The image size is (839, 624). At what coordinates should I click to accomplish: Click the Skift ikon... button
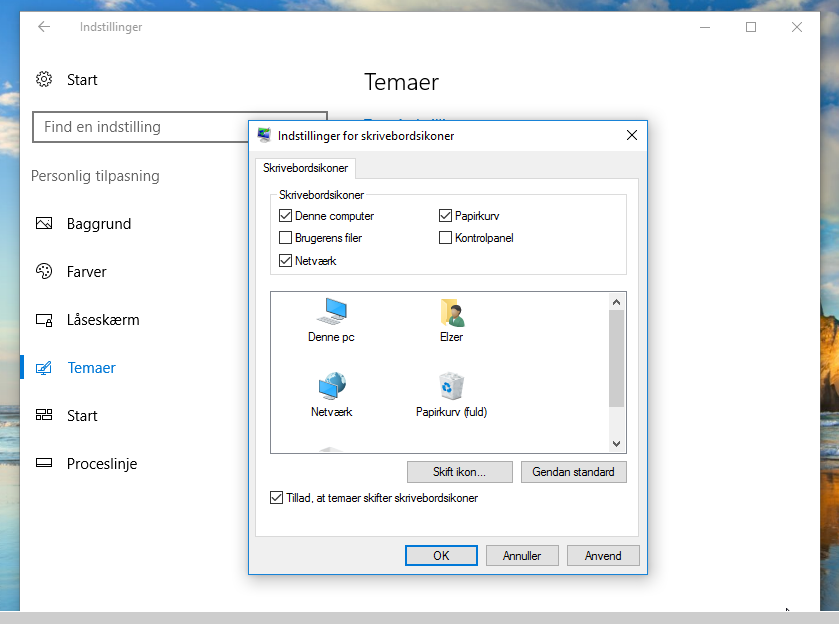(x=460, y=472)
